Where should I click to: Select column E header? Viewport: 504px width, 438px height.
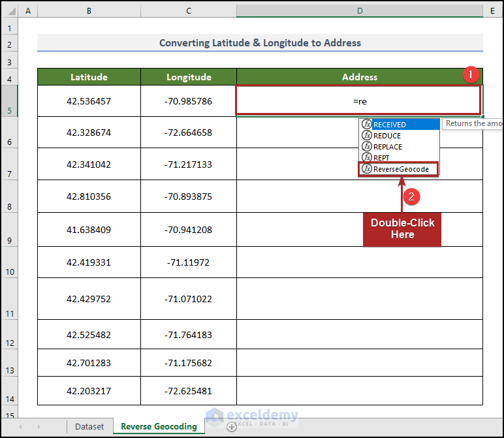point(492,11)
